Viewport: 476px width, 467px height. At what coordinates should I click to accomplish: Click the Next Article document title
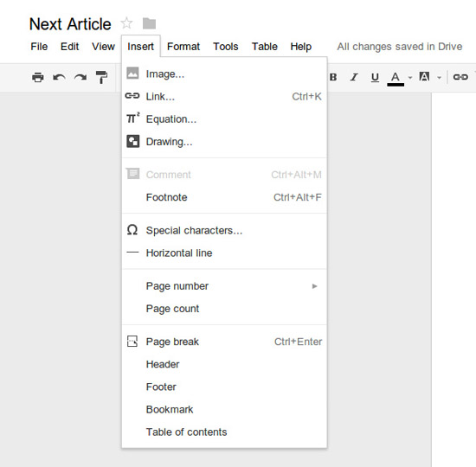point(70,24)
